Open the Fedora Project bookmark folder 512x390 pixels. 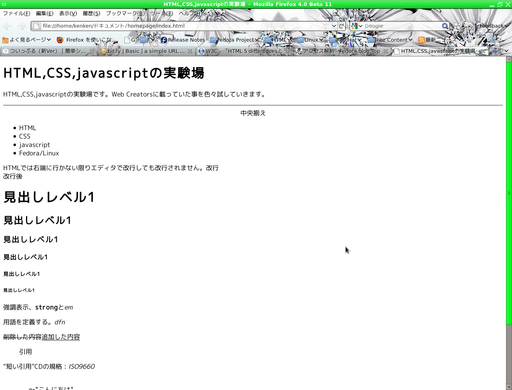click(234, 40)
